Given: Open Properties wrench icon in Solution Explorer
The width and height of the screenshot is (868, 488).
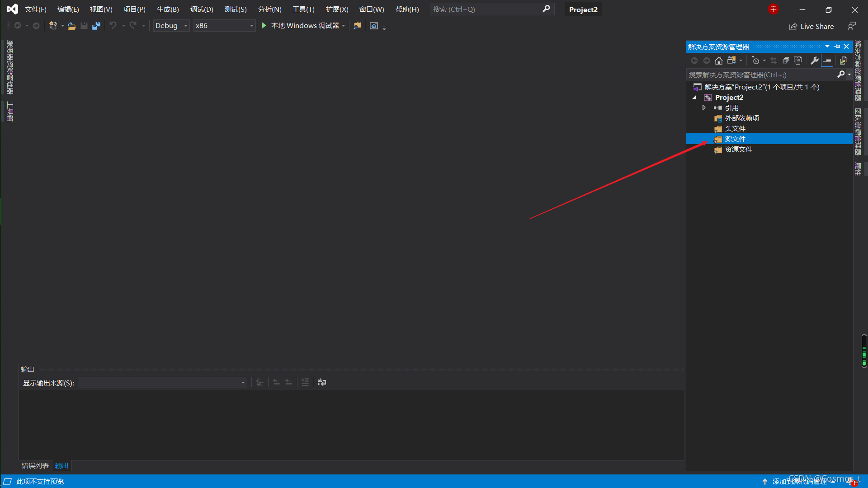Looking at the screenshot, I should click(x=814, y=61).
